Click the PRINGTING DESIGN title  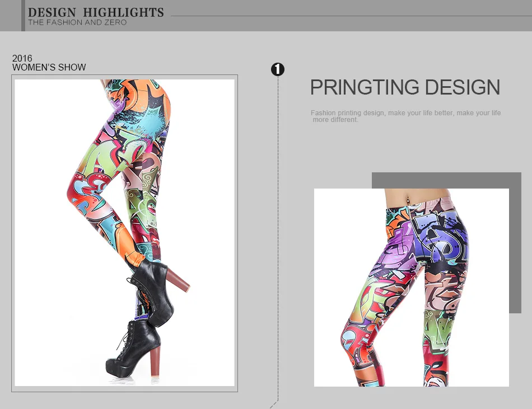(x=405, y=87)
